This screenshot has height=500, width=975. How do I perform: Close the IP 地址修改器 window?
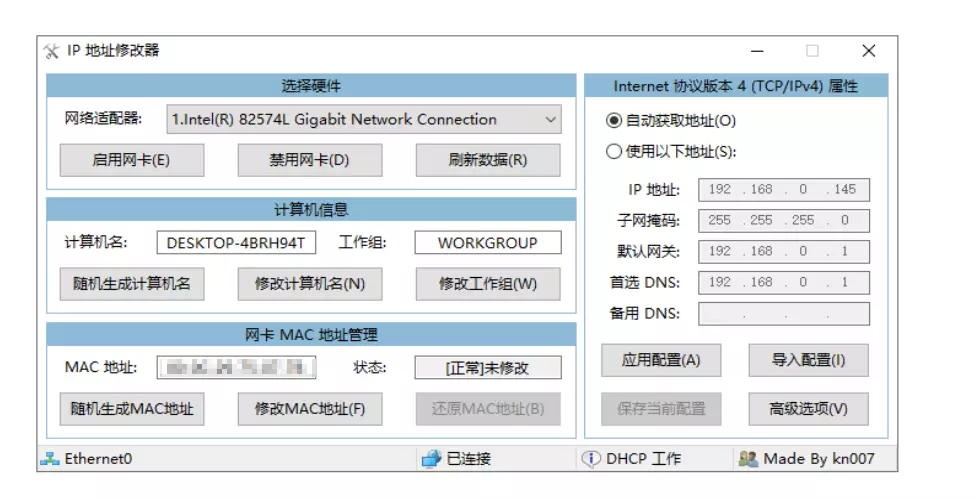pos(869,51)
